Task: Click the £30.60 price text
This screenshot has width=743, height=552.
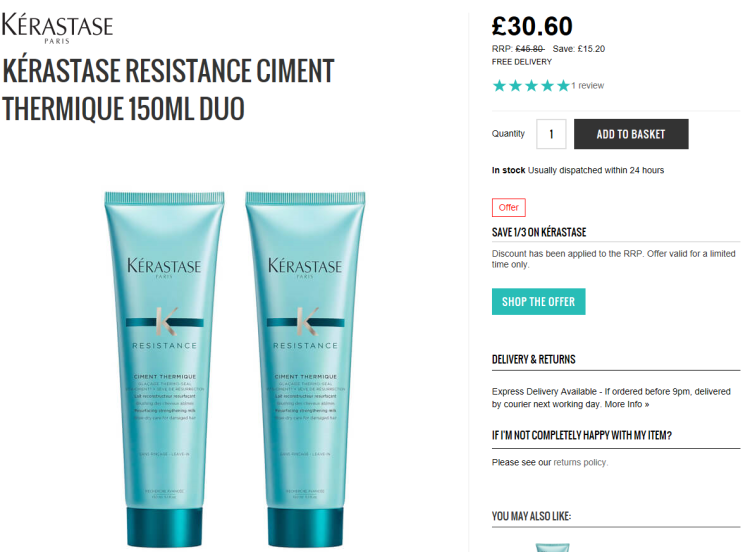Action: coord(532,26)
